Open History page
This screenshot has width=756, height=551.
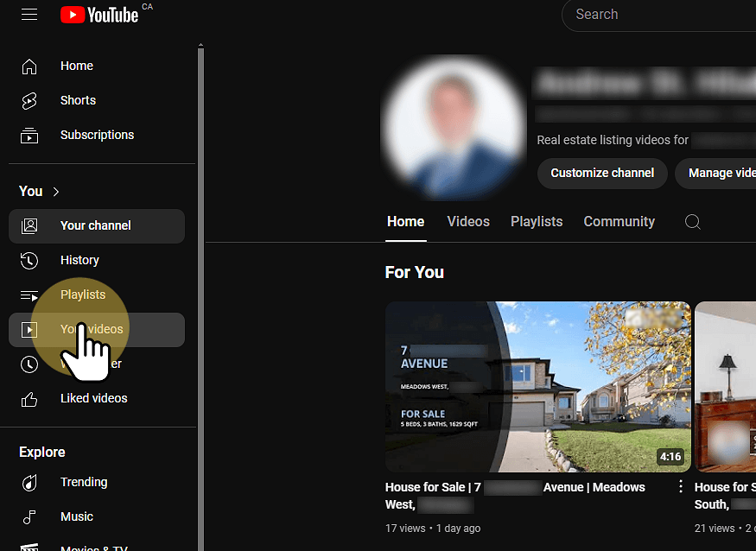click(x=97, y=260)
